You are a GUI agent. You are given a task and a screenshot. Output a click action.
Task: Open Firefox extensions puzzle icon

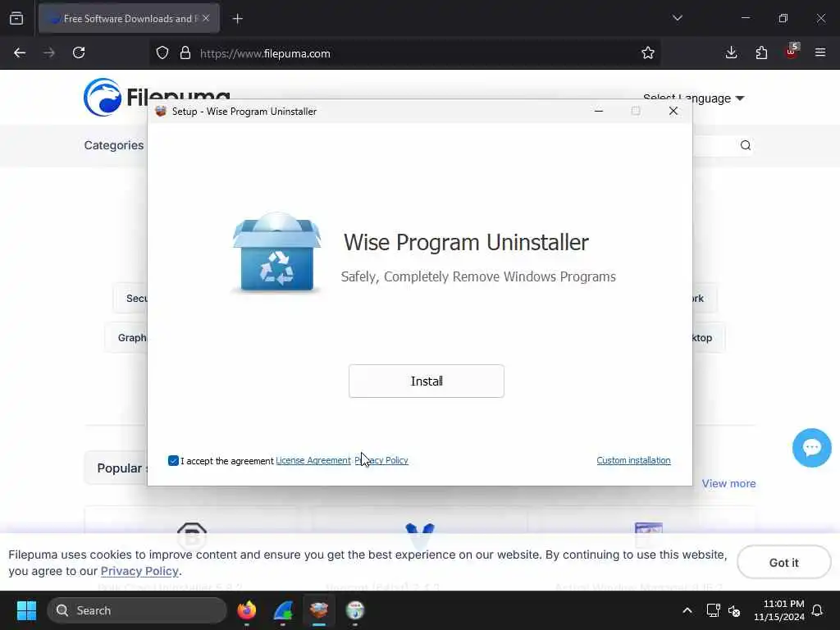point(761,53)
